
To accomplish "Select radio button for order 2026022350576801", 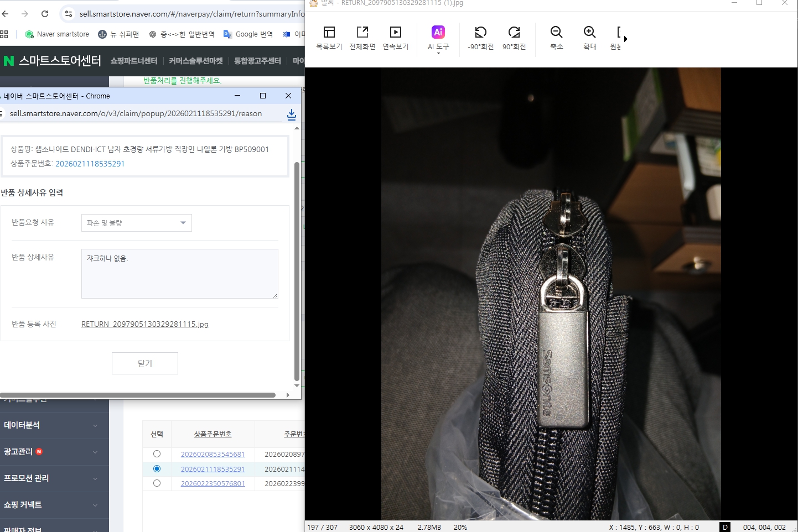I will tap(157, 483).
